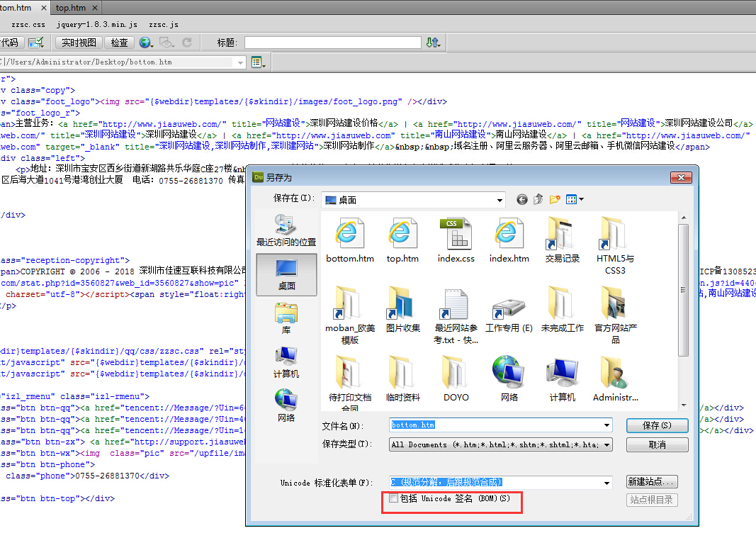Open the visual aids eye icon

pyautogui.click(x=167, y=43)
